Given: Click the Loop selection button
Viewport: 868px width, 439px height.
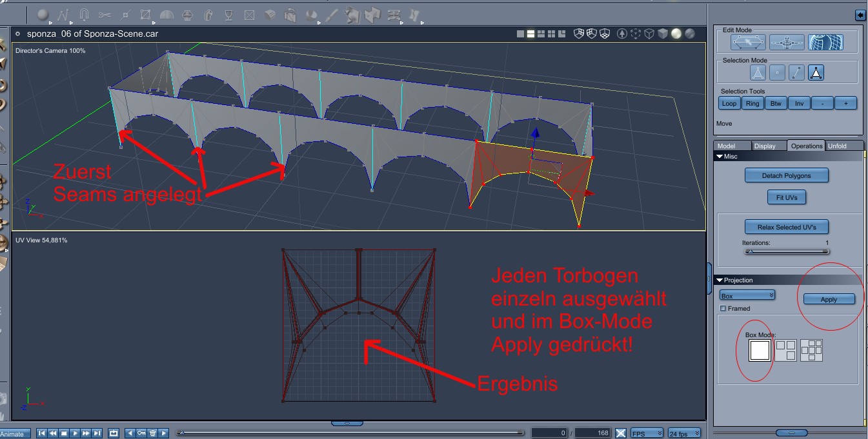Looking at the screenshot, I should (729, 103).
